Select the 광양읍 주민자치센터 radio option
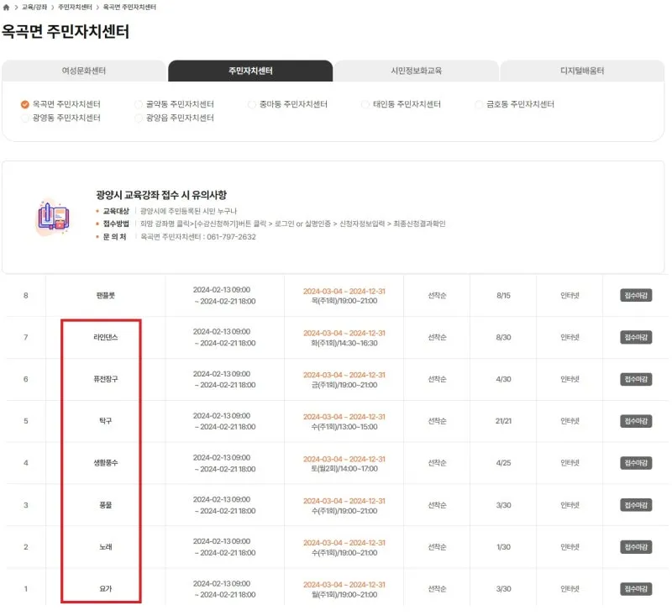 click(x=139, y=118)
